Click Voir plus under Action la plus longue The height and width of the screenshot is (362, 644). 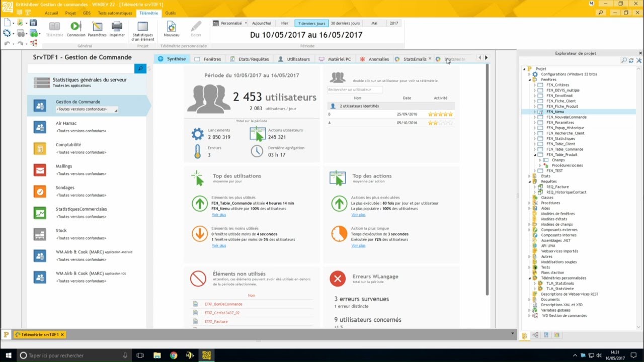pyautogui.click(x=358, y=245)
